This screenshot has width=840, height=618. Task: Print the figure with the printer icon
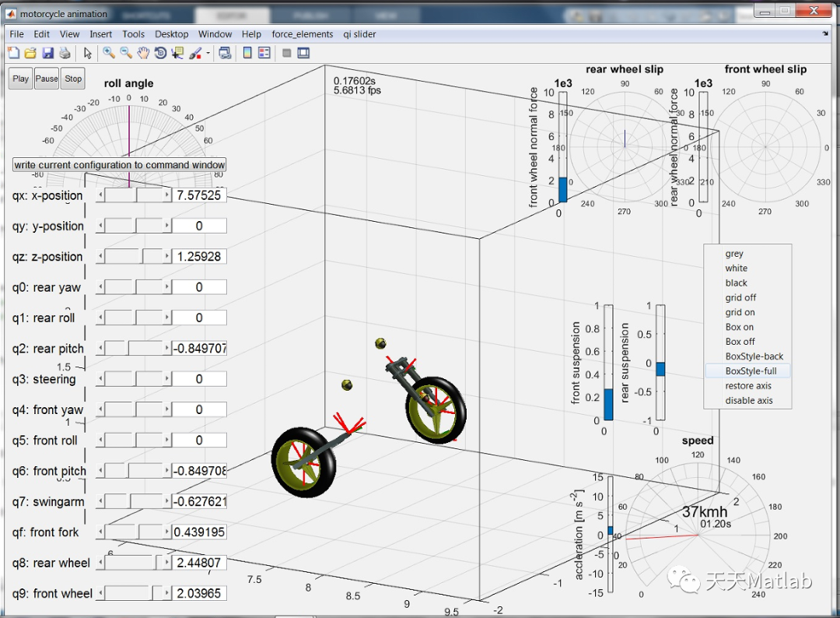(65, 53)
